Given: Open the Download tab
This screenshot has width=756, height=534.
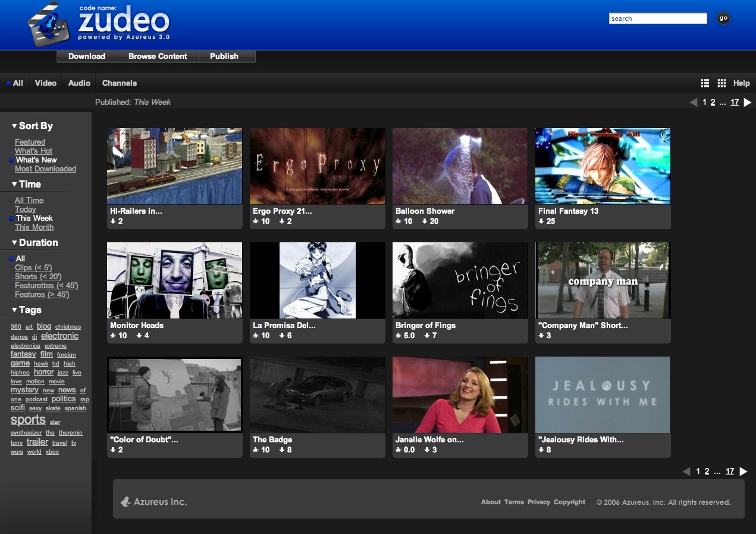Looking at the screenshot, I should click(x=87, y=57).
